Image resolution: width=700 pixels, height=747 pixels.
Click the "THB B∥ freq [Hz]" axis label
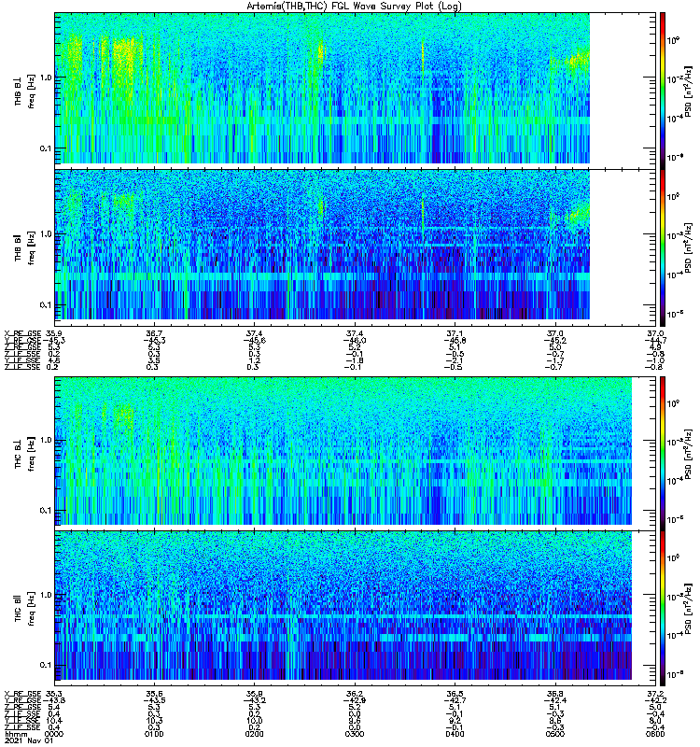tap(25, 247)
